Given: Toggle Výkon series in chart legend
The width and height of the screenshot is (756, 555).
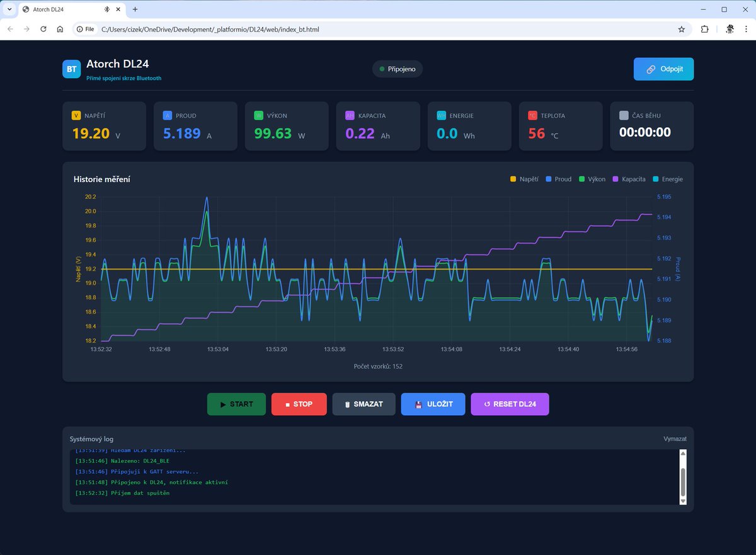Looking at the screenshot, I should (x=592, y=179).
